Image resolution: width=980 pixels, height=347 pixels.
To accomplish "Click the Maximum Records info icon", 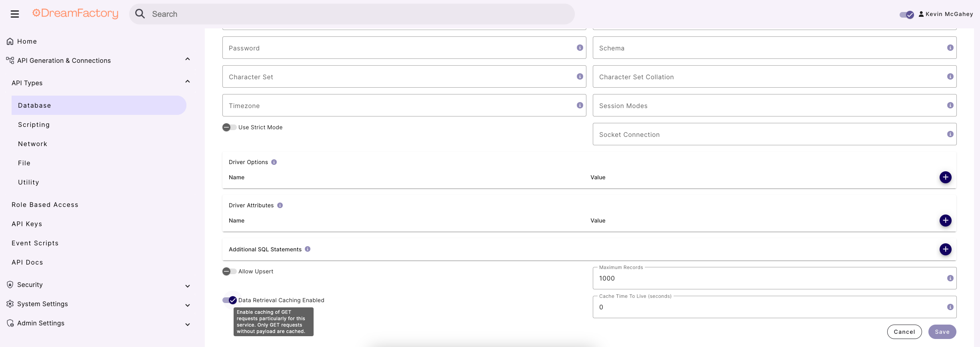I will point(950,279).
